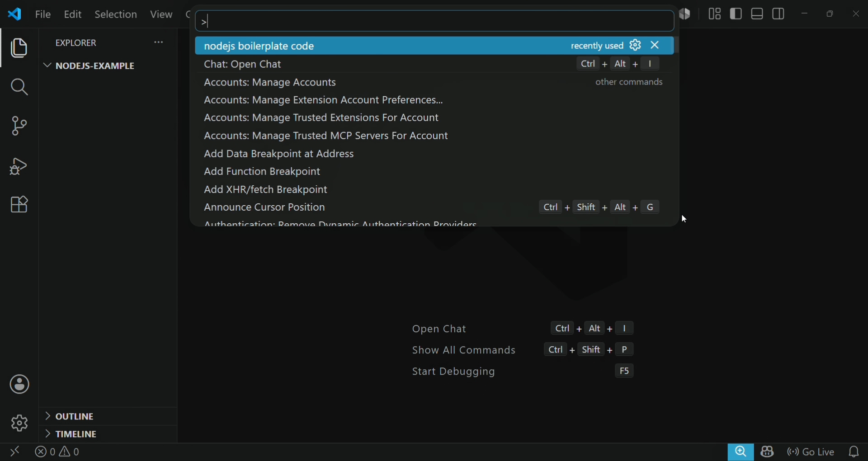This screenshot has height=461, width=868.
Task: Open notifications bell
Action: pos(854,452)
